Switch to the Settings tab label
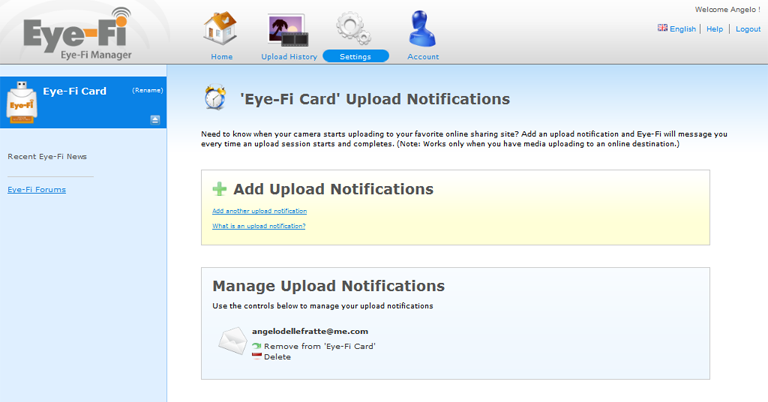This screenshot has height=402, width=768. click(x=356, y=56)
